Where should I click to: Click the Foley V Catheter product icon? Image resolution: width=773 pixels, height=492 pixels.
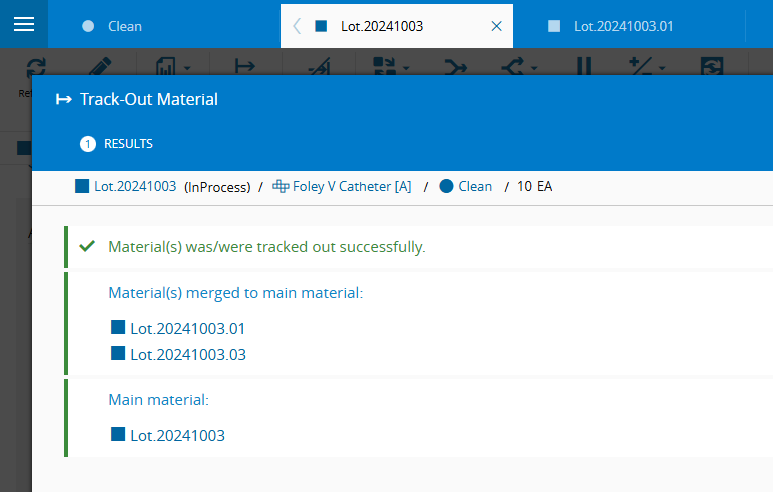click(x=281, y=186)
